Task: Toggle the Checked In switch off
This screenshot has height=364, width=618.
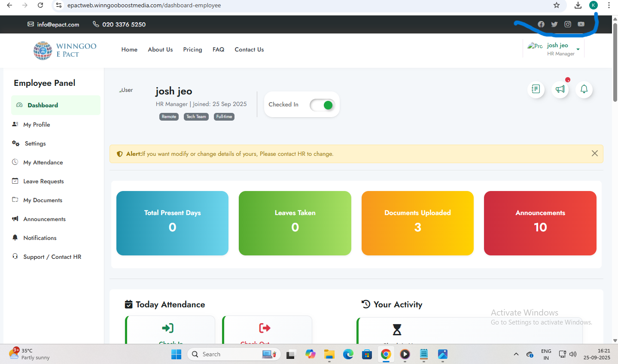Action: tap(322, 105)
